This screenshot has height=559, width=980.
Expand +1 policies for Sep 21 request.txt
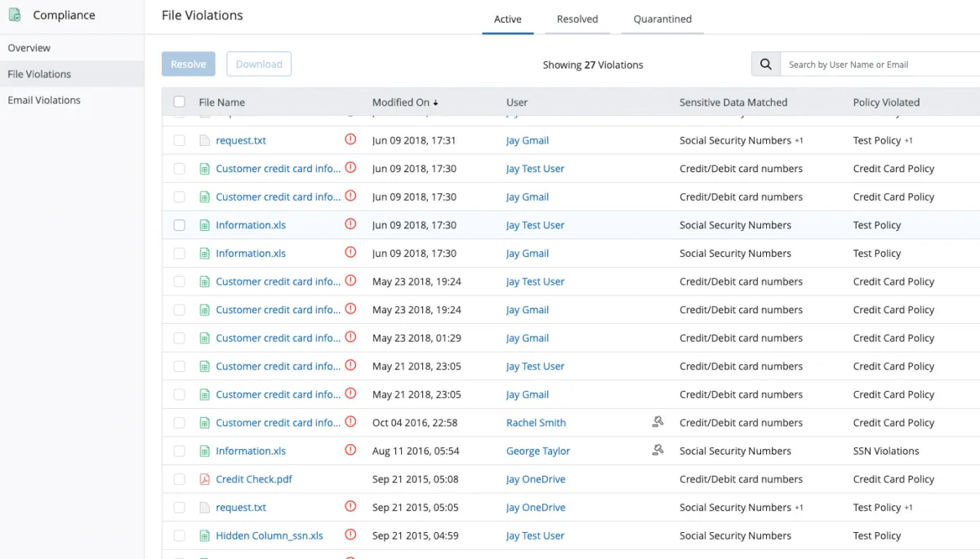pos(908,508)
